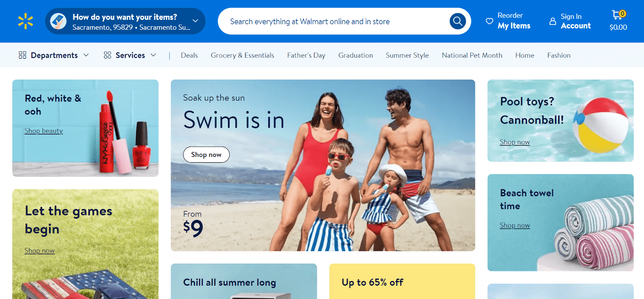
Task: Click the Services circles icon
Action: coord(107,55)
